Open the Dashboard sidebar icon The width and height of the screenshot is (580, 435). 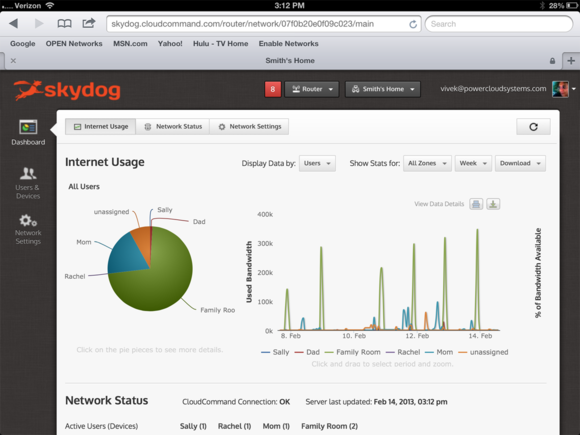point(28,132)
